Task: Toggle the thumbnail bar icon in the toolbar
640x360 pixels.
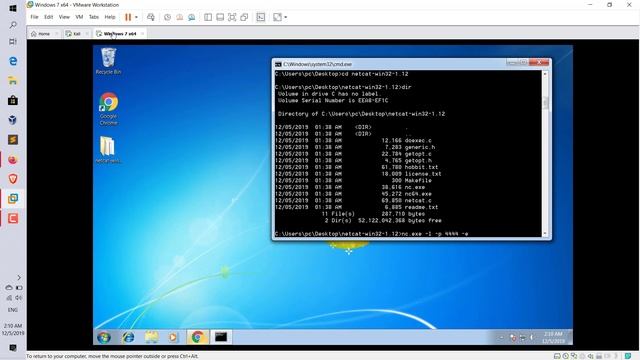Action: (x=220, y=17)
